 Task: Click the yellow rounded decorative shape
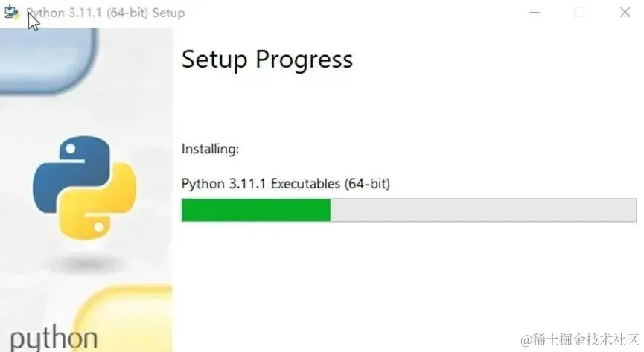click(x=123, y=319)
